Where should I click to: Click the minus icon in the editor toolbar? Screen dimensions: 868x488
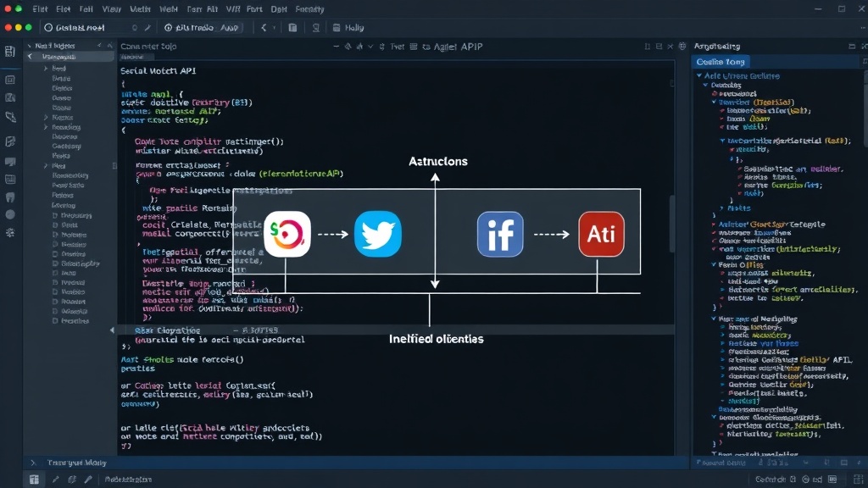[x=336, y=47]
